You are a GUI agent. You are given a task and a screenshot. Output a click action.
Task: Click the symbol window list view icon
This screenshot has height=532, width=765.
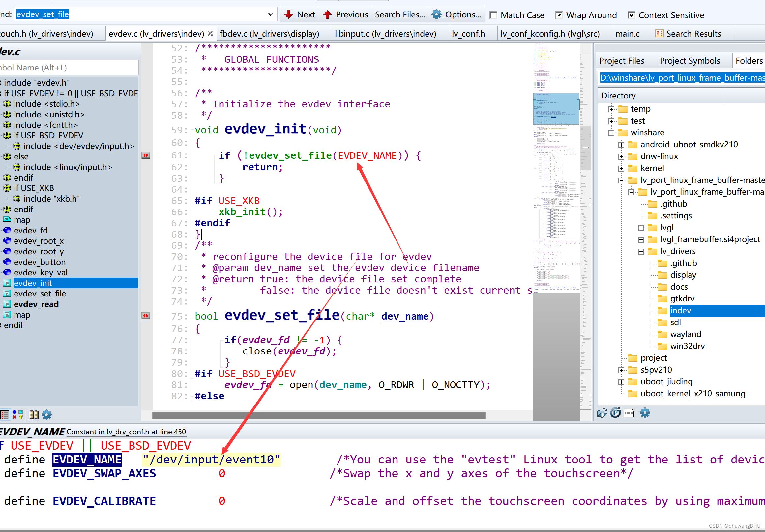point(4,414)
